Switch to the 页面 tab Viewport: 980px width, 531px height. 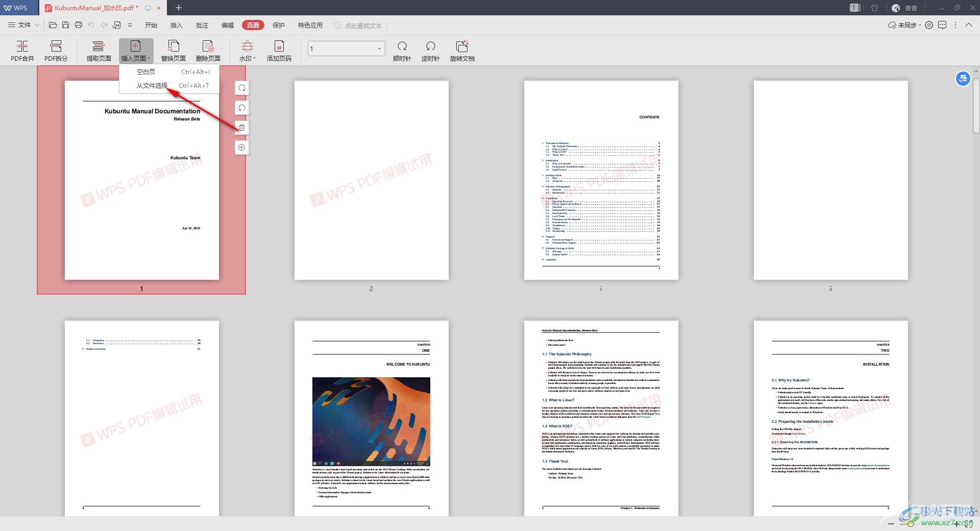click(253, 25)
